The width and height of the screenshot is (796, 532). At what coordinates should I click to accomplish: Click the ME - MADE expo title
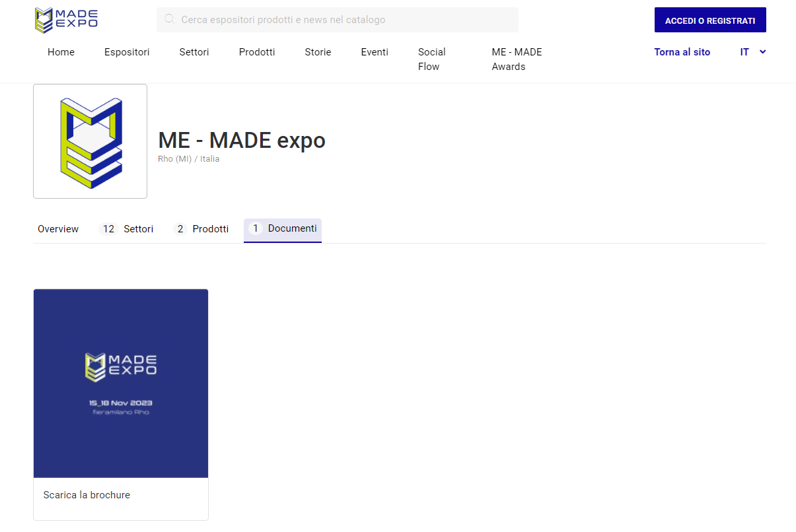[x=242, y=141]
